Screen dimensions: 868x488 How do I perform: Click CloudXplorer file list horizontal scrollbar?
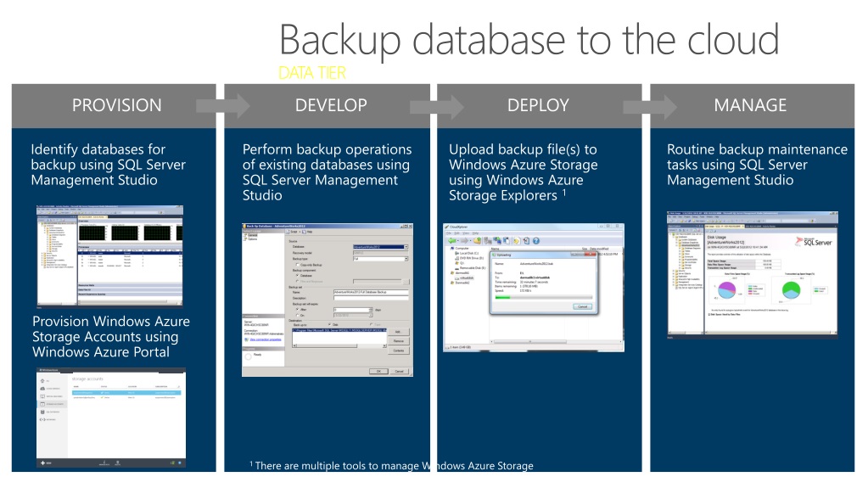pos(556,342)
